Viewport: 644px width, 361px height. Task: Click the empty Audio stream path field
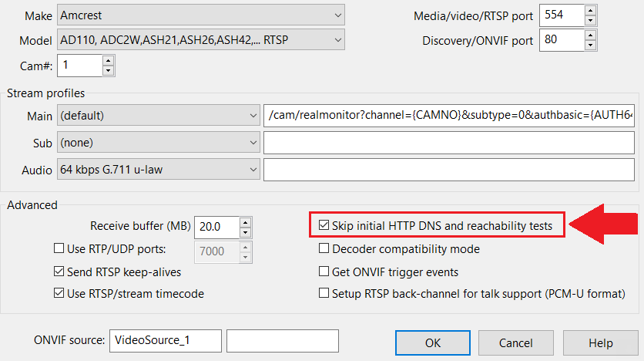(x=449, y=170)
